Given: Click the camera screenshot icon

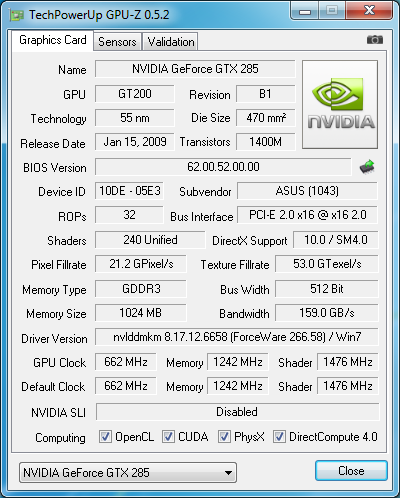Looking at the screenshot, I should pos(375,40).
